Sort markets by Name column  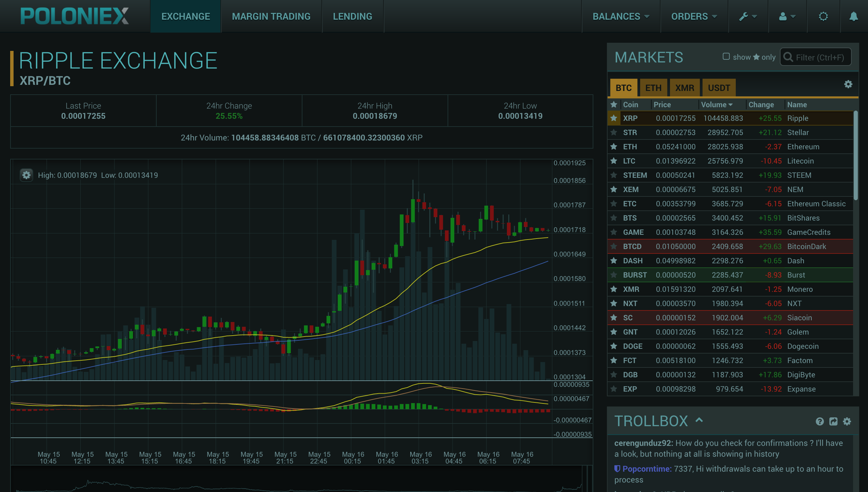coord(797,105)
